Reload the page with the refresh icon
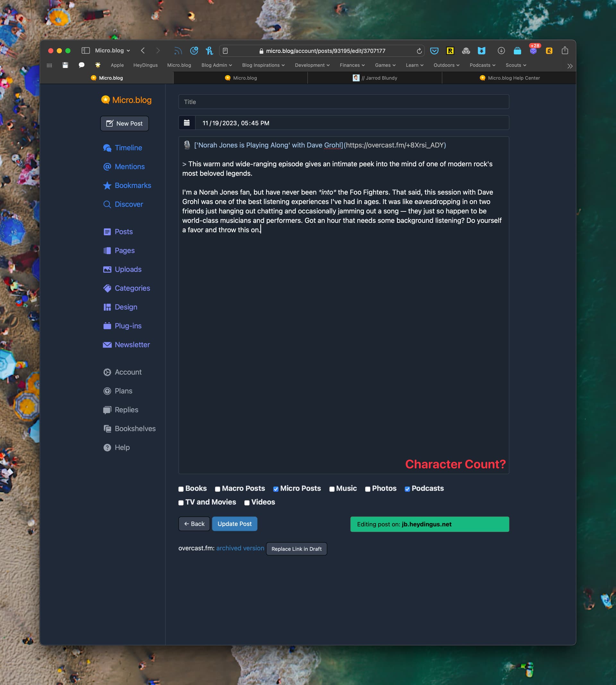The image size is (616, 685). point(419,51)
